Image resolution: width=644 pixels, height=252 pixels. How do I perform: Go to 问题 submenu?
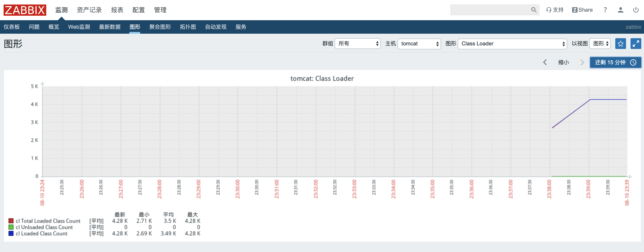coord(34,27)
